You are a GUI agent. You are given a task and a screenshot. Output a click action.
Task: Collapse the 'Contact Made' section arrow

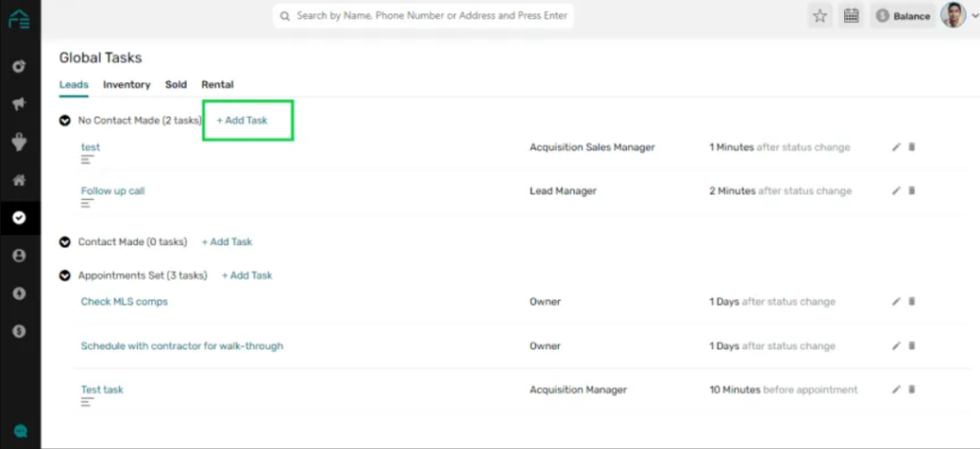point(65,242)
